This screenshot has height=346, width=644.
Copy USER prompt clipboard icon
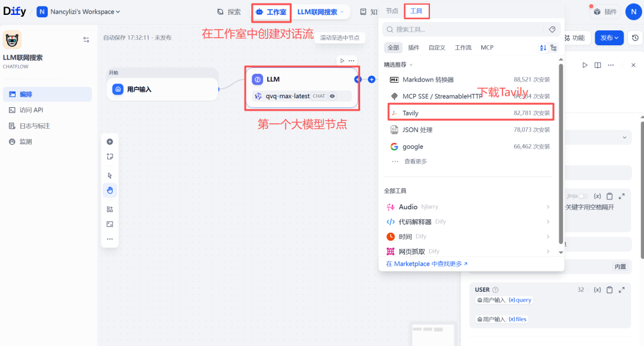609,290
